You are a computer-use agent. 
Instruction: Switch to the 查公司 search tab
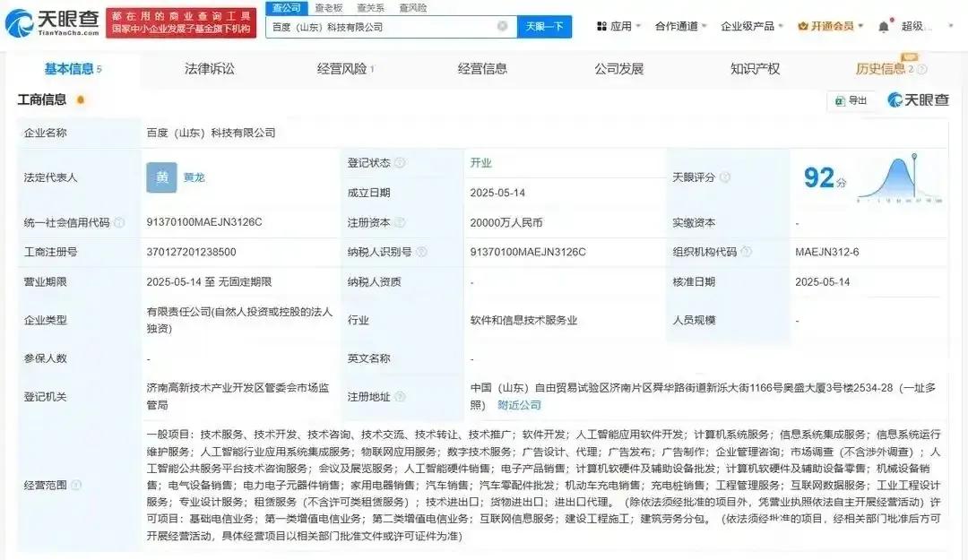click(287, 8)
